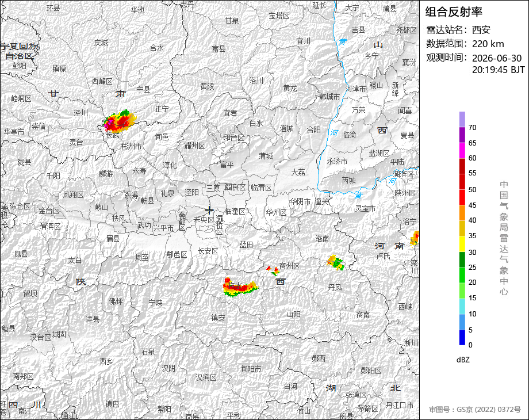Click the 卢氏 county label
Image resolution: width=529 pixels, height=420 pixels.
click(x=383, y=256)
